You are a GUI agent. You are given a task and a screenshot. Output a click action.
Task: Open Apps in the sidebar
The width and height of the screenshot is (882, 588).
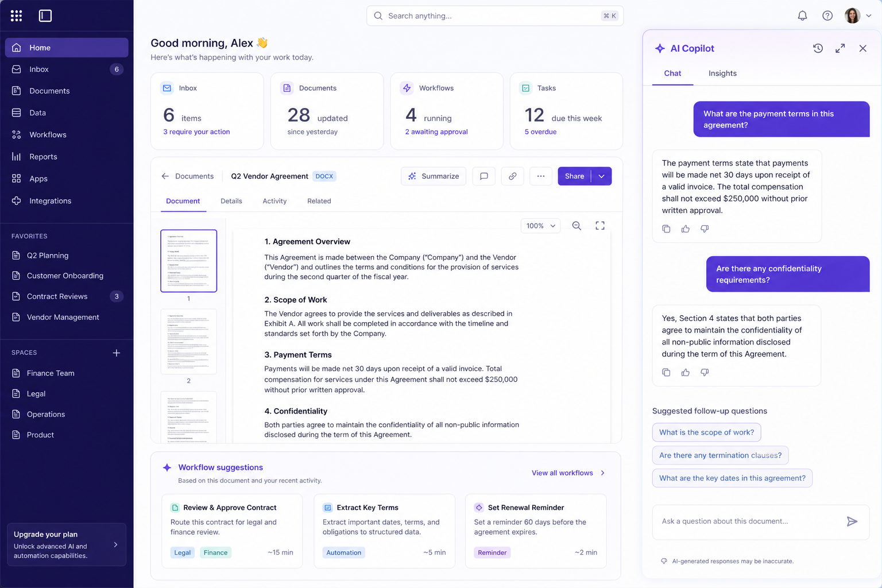(67, 179)
